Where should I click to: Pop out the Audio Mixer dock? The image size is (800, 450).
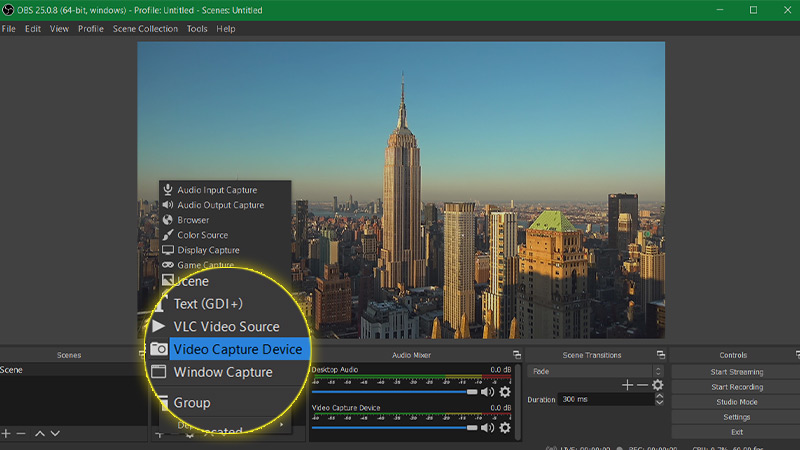[517, 355]
